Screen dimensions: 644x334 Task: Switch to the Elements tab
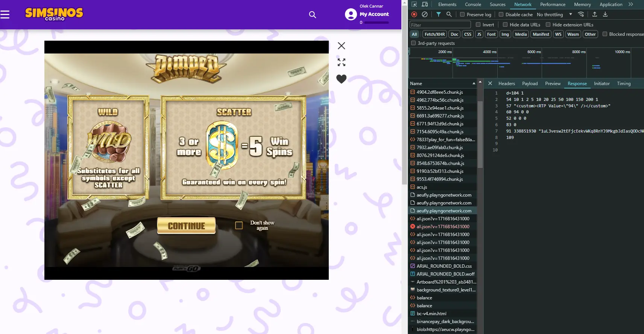[447, 5]
